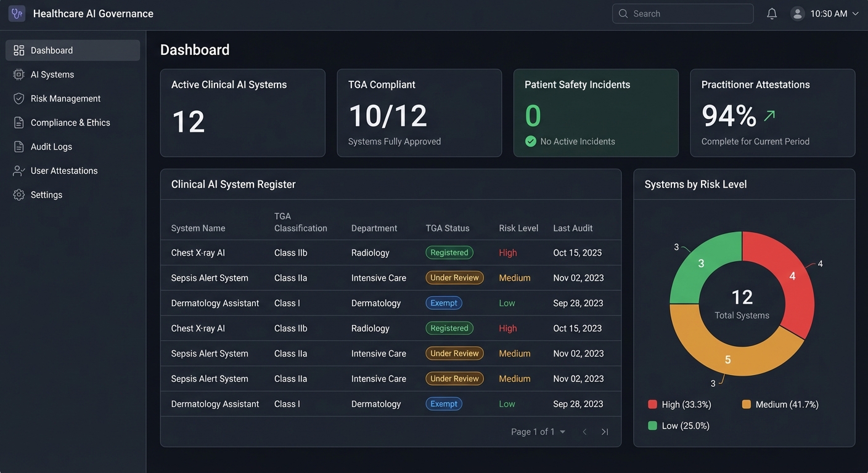Viewport: 868px width, 473px height.
Task: Select AI Systems in the sidebar
Action: (52, 74)
